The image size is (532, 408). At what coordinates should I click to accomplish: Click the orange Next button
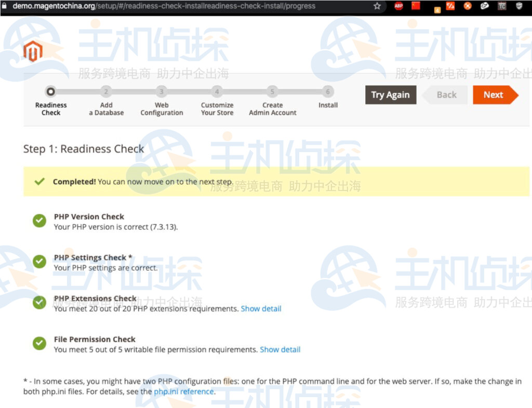click(x=493, y=94)
